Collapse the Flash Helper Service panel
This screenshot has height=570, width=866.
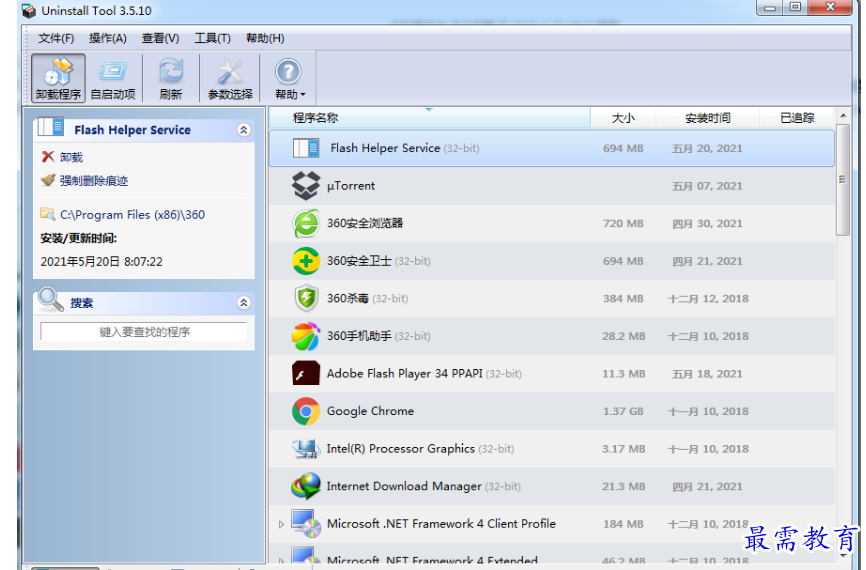(x=243, y=130)
